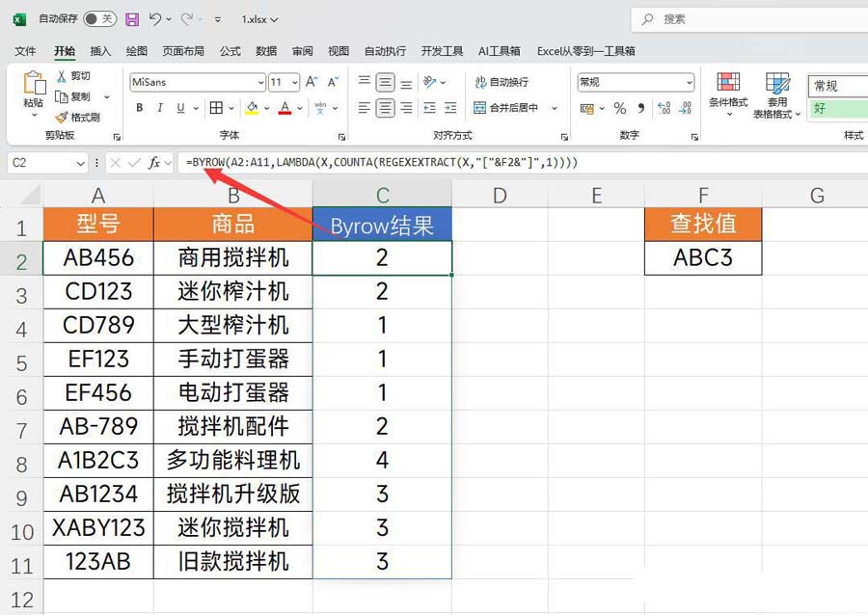
Task: Open the MiSans font name dropdown
Action: (x=261, y=82)
